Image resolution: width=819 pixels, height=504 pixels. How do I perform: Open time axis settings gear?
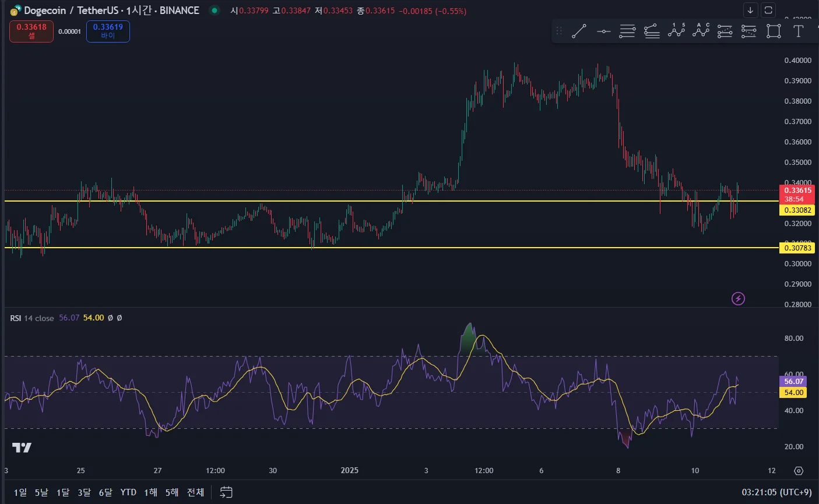[799, 471]
